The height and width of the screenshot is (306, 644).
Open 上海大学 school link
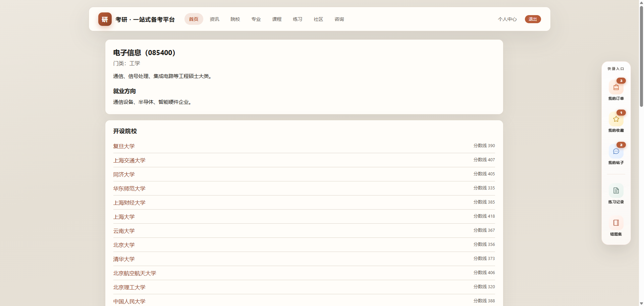pyautogui.click(x=124, y=217)
